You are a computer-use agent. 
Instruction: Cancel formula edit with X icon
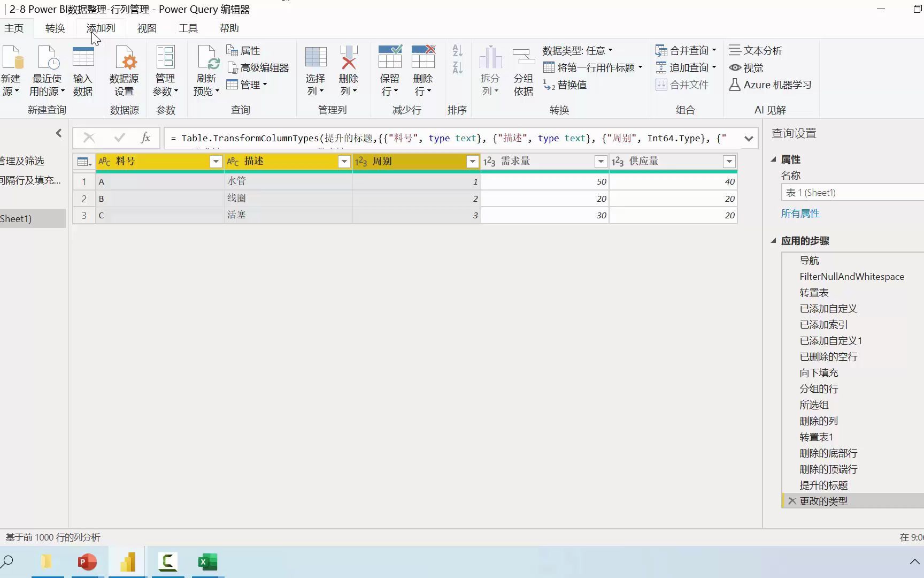pyautogui.click(x=89, y=138)
